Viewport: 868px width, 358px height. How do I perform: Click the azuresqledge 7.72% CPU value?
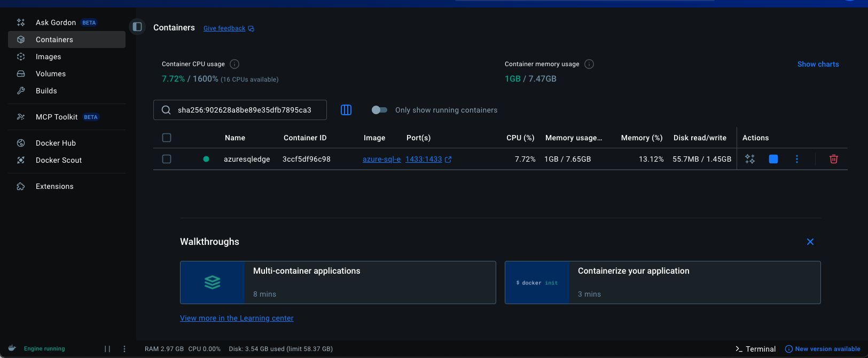[525, 159]
